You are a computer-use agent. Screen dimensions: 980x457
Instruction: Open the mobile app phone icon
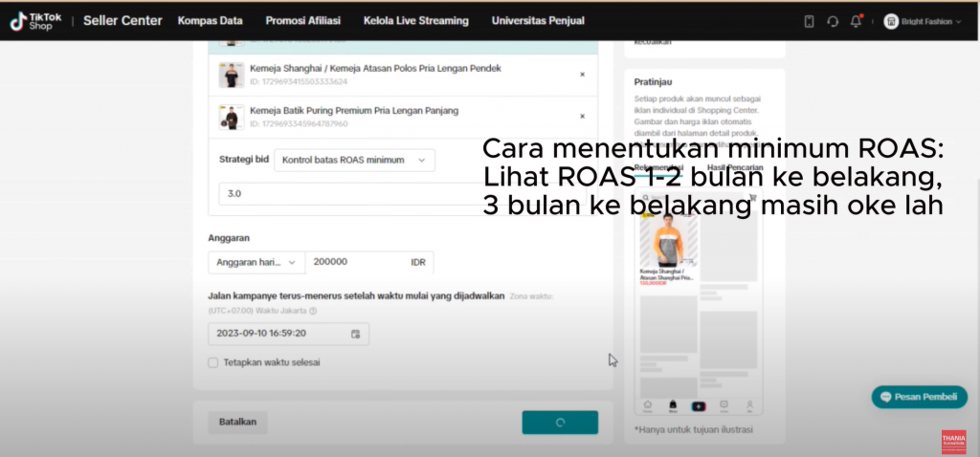[809, 21]
